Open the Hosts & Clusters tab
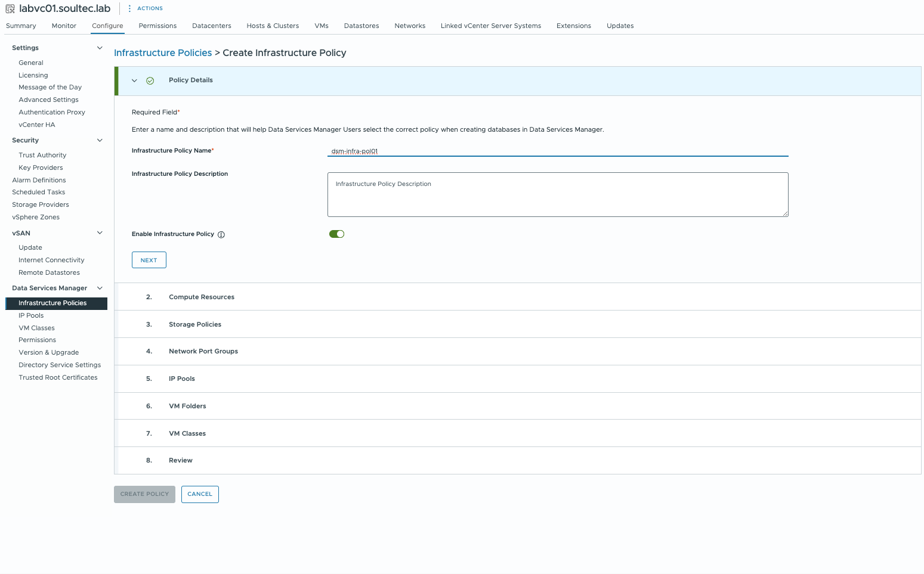 pos(273,26)
